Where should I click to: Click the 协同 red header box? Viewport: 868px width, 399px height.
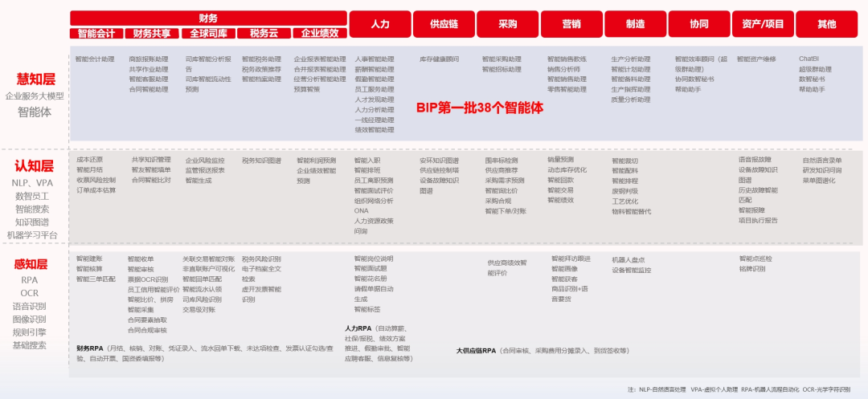pos(699,24)
